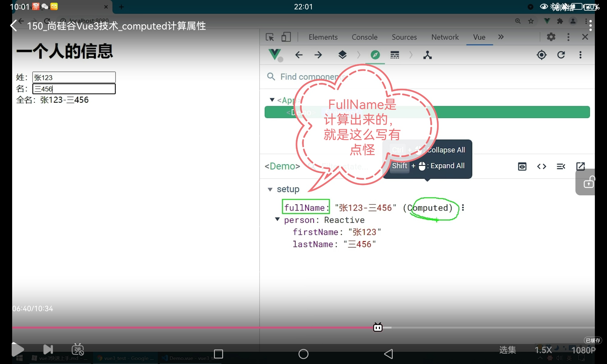Click the Vue devtools timeline icon
This screenshot has height=364, width=607.
(x=395, y=55)
